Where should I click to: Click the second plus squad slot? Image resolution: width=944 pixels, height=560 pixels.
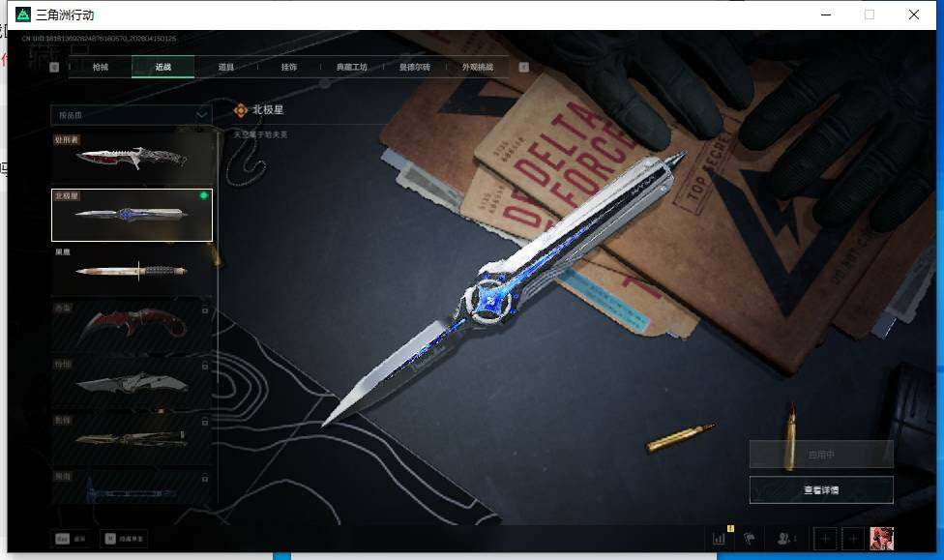(x=853, y=539)
